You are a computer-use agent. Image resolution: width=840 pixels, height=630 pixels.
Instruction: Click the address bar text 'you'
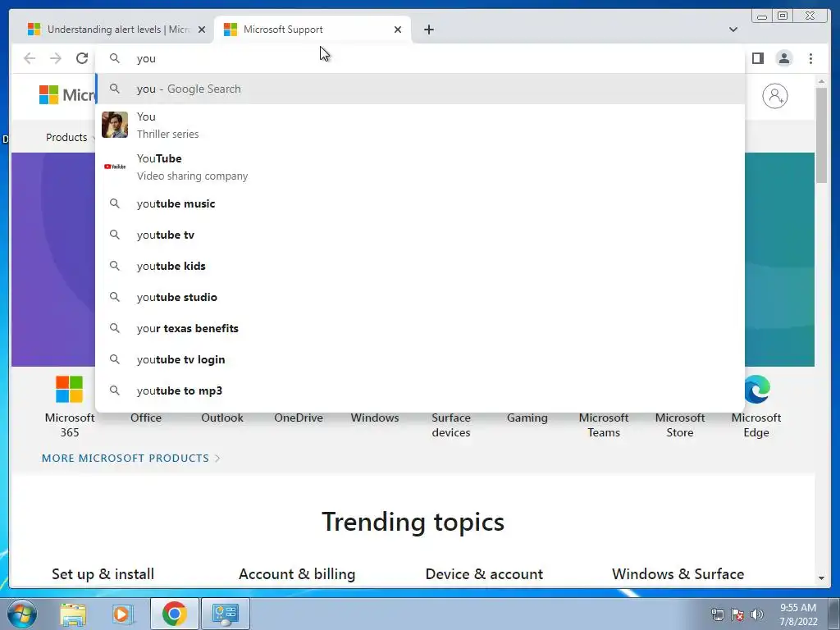(146, 58)
